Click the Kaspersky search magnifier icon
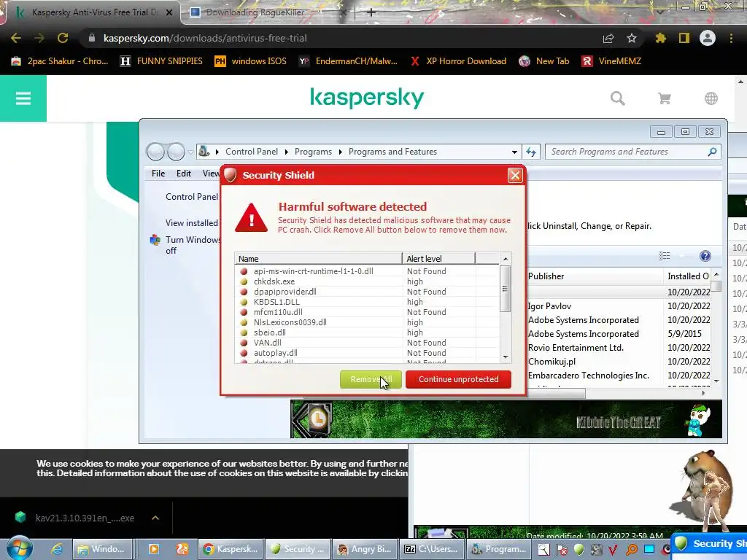The image size is (747, 560). point(617,98)
